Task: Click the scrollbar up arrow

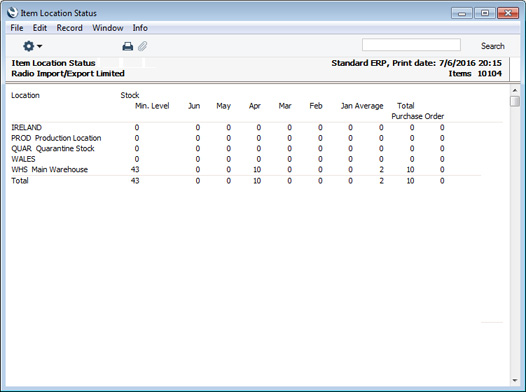Action: click(515, 91)
